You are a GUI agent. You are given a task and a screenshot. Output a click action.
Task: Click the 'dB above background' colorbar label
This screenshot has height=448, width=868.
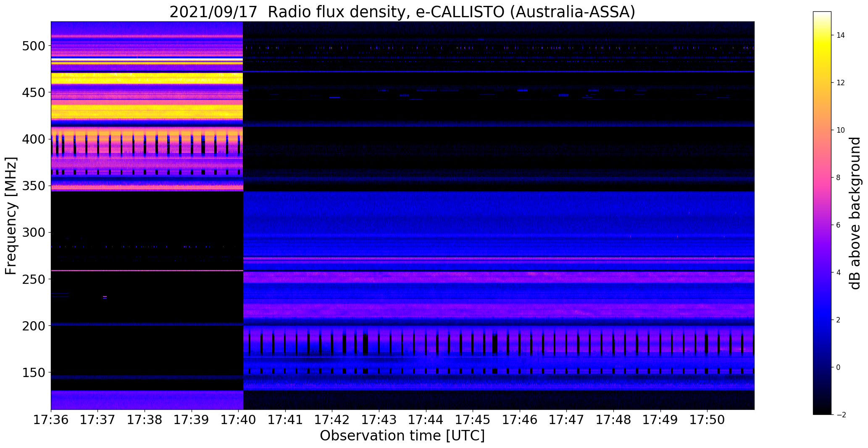[x=855, y=213]
